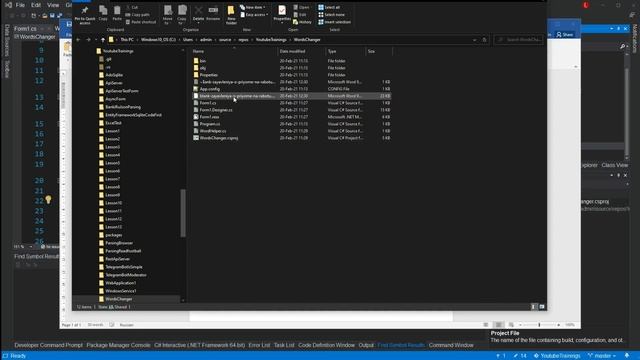Click Cut in the Clipboard group
640x360 pixels.
[x=132, y=7]
